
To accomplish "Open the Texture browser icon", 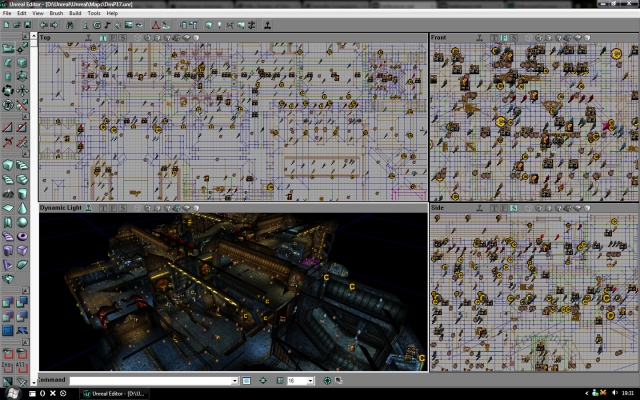I will click(x=129, y=25).
